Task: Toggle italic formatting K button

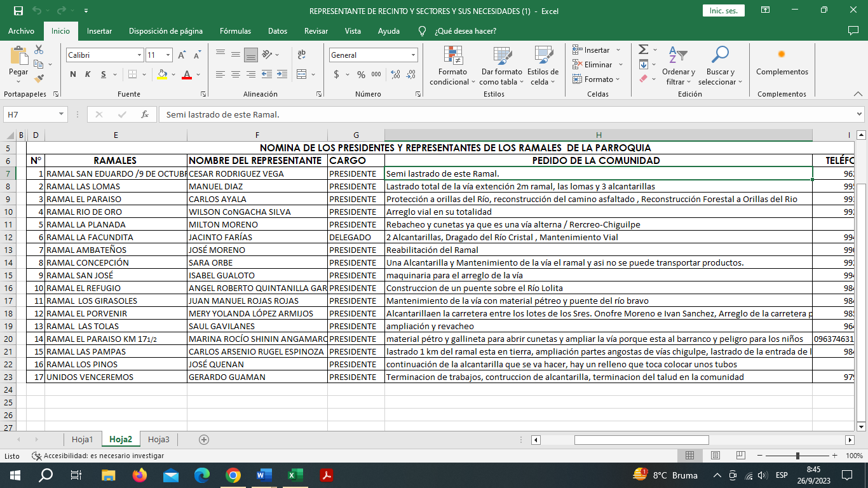Action: pos(88,74)
